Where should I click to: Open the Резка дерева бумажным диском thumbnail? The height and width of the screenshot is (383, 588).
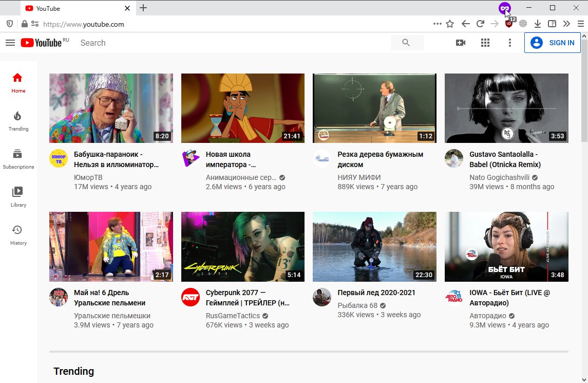click(x=374, y=108)
